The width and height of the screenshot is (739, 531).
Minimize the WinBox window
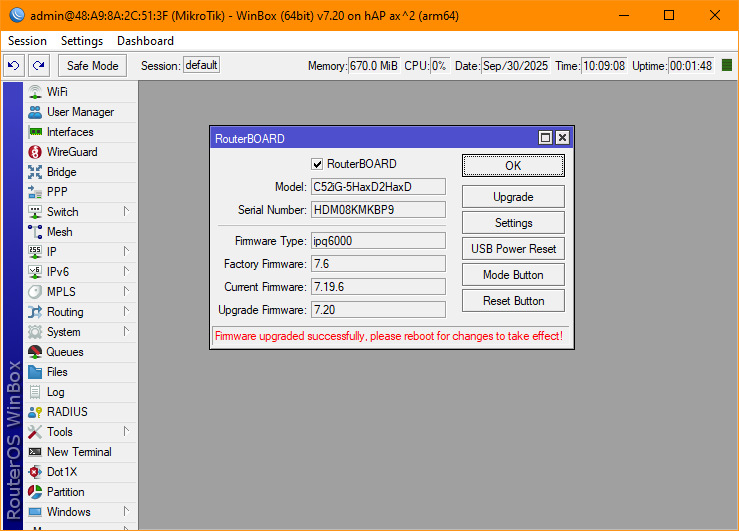pos(624,16)
